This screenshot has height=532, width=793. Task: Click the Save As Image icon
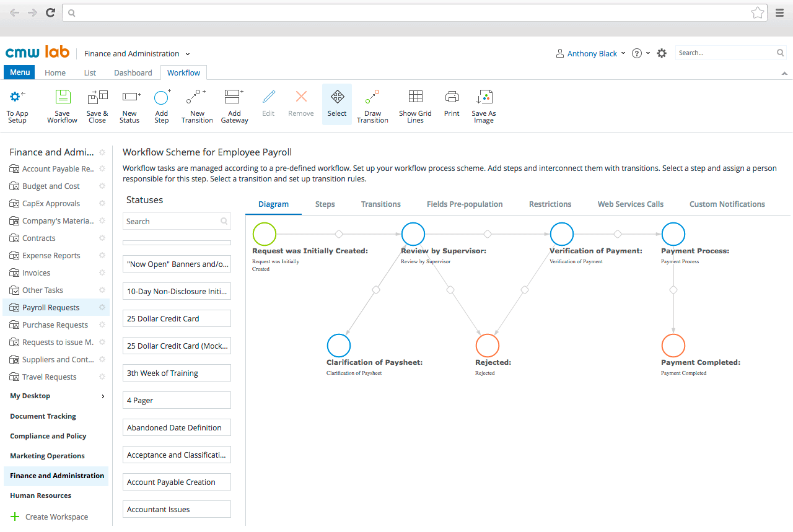pos(484,97)
